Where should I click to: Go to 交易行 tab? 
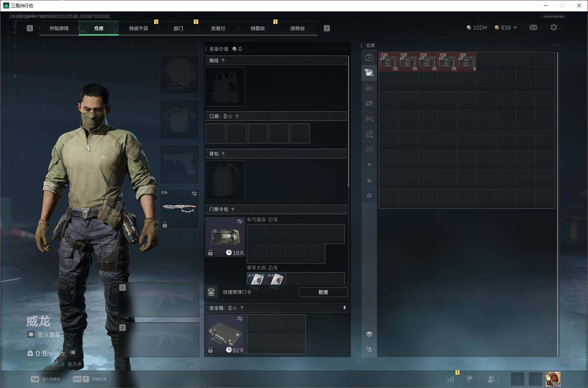coord(218,28)
